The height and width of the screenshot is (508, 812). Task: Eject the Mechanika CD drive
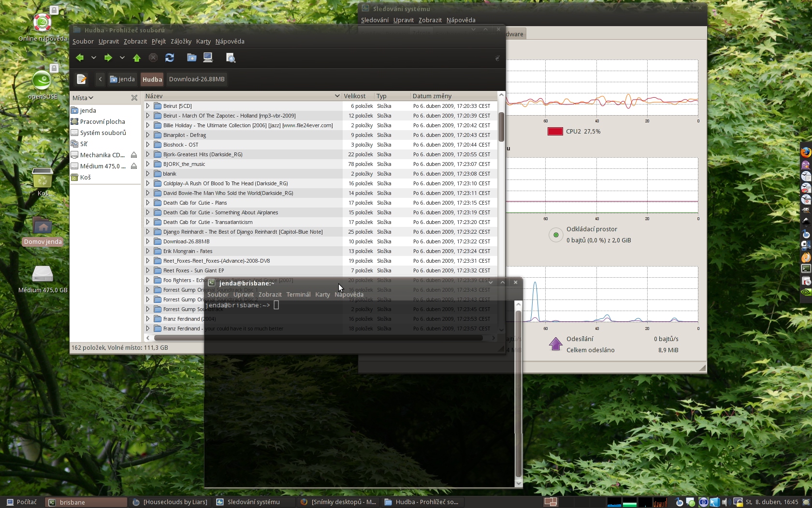click(134, 155)
